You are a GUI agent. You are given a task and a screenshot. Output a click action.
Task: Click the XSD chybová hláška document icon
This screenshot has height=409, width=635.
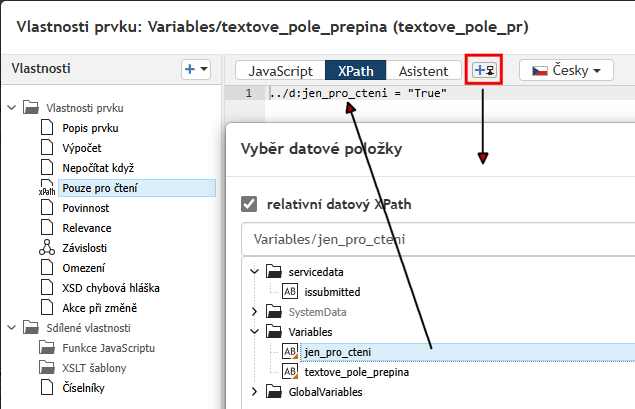click(x=47, y=287)
